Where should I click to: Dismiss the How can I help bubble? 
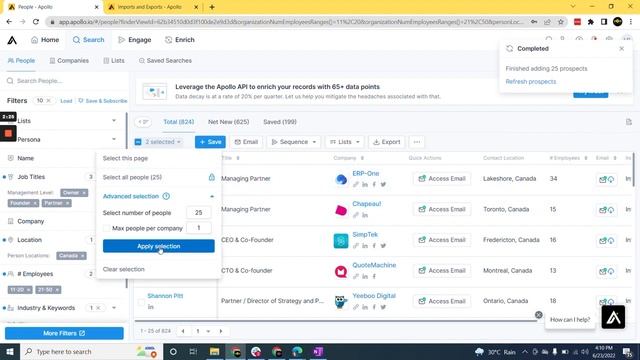coord(539,315)
